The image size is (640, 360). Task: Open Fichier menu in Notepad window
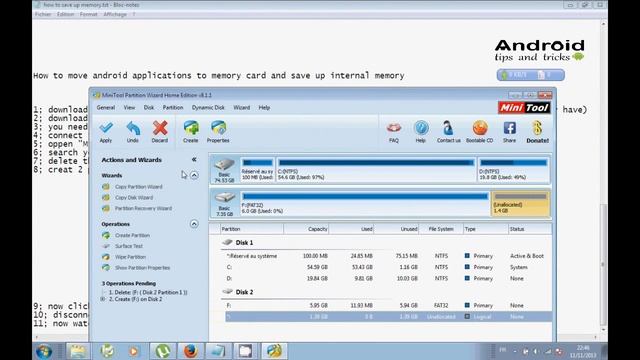click(x=43, y=14)
